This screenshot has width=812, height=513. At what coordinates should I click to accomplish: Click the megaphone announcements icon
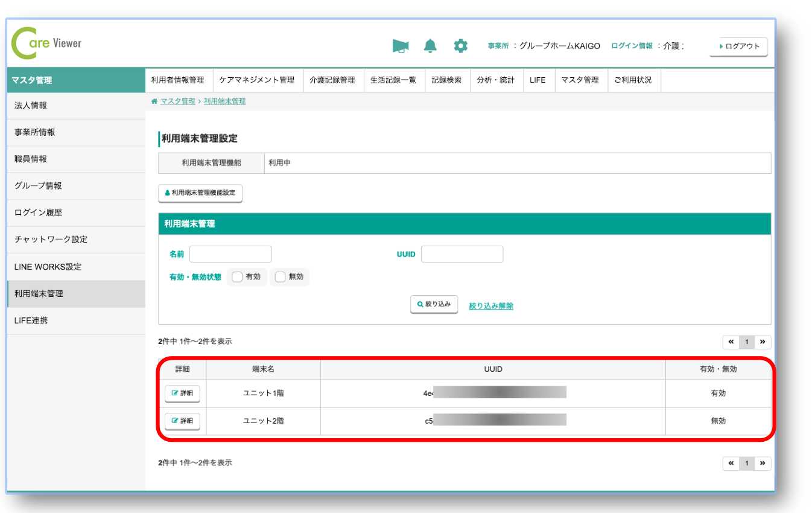point(400,46)
